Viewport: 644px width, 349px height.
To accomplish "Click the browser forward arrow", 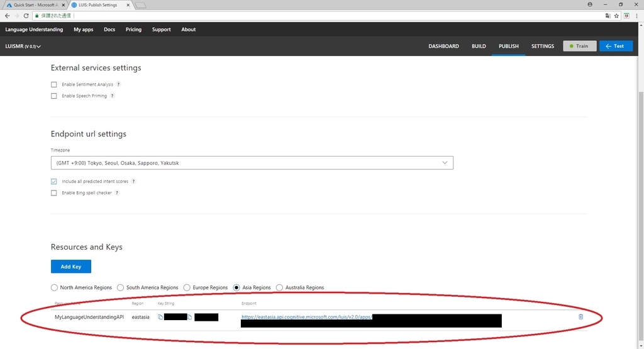I will (x=17, y=16).
